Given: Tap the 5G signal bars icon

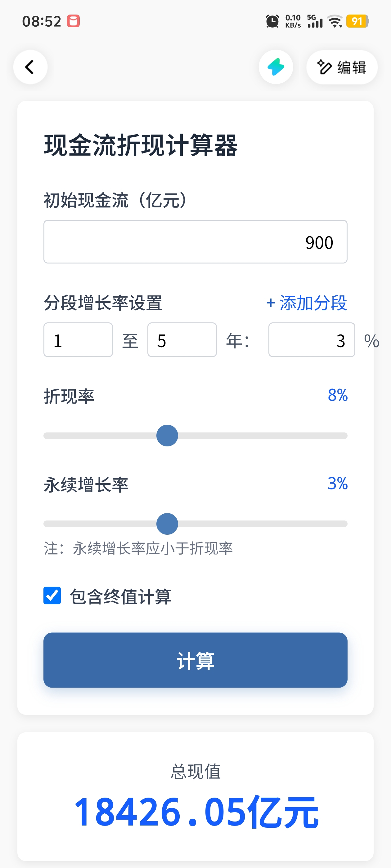Looking at the screenshot, I should point(314,21).
